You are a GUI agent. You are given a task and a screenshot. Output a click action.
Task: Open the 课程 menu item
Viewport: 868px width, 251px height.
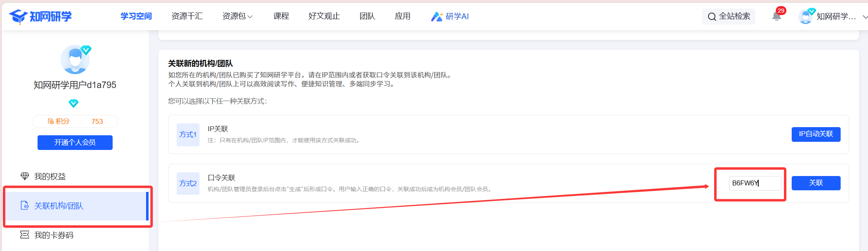281,16
